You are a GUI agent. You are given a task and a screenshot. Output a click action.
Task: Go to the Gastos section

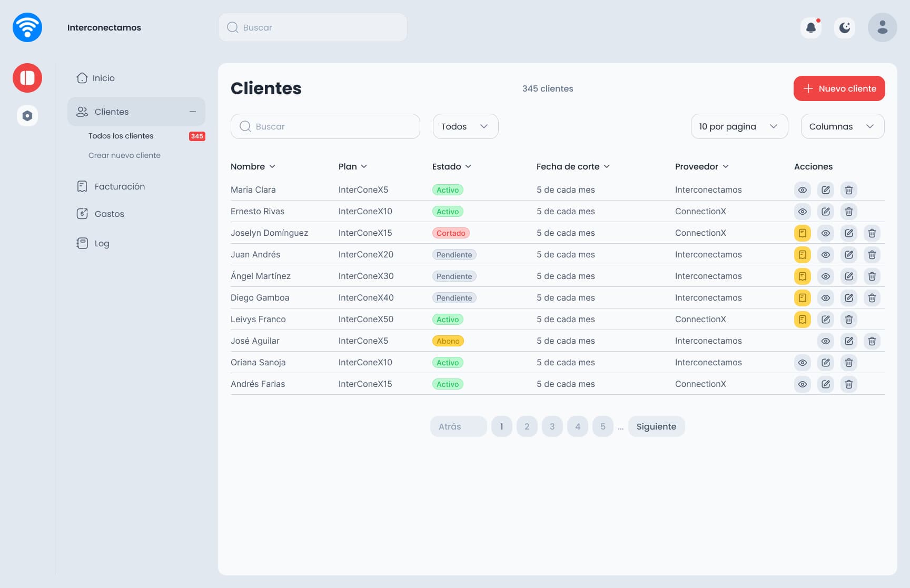(x=109, y=214)
